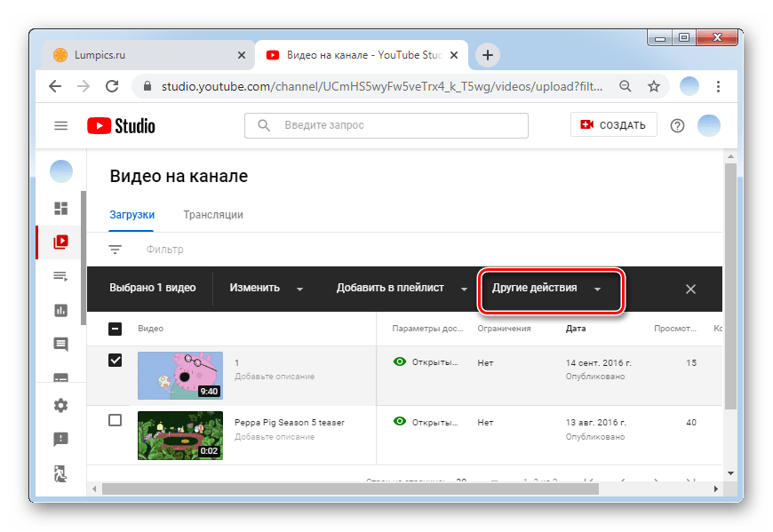The height and width of the screenshot is (532, 773).
Task: Switch to the "Трансляции" tab
Action: point(212,215)
